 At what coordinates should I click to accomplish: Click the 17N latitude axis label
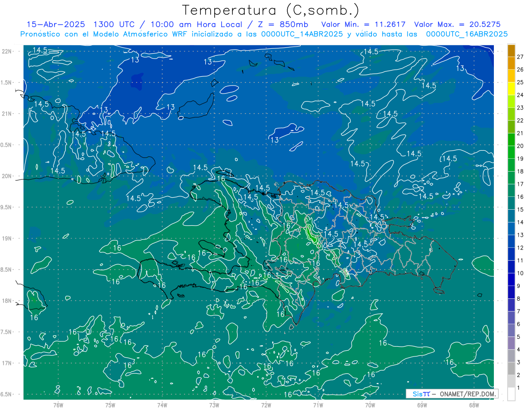pyautogui.click(x=7, y=363)
